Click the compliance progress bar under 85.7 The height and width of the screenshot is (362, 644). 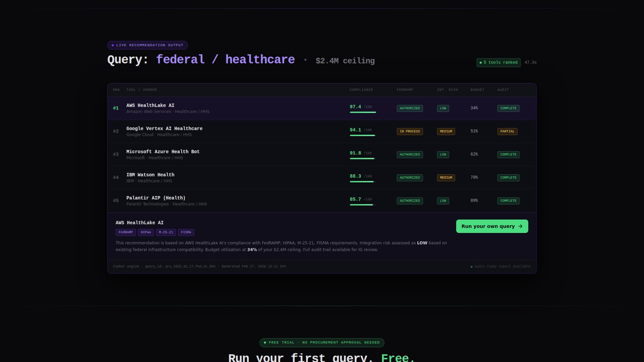coord(363,205)
